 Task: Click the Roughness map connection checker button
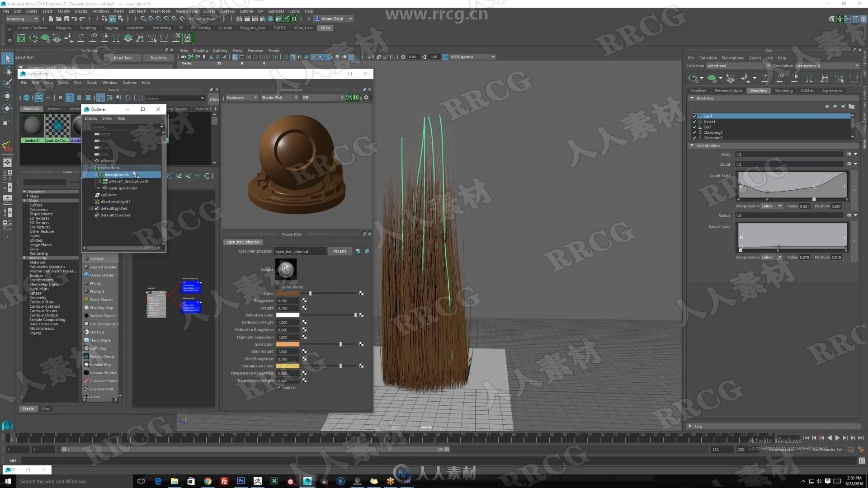click(304, 300)
